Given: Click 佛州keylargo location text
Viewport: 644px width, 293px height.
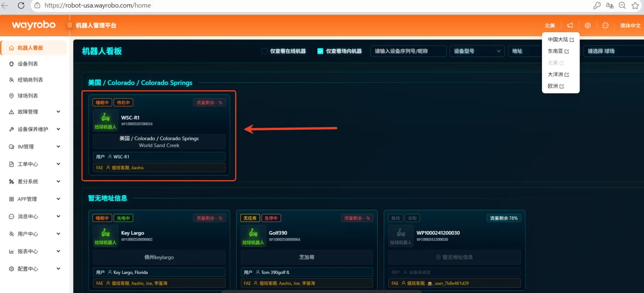Looking at the screenshot, I should coord(159,257).
